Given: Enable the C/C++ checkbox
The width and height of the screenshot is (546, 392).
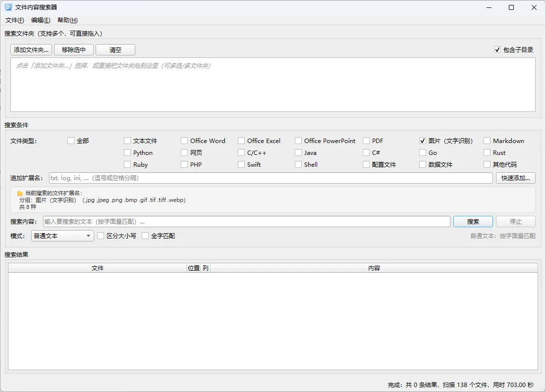Looking at the screenshot, I should coord(241,152).
